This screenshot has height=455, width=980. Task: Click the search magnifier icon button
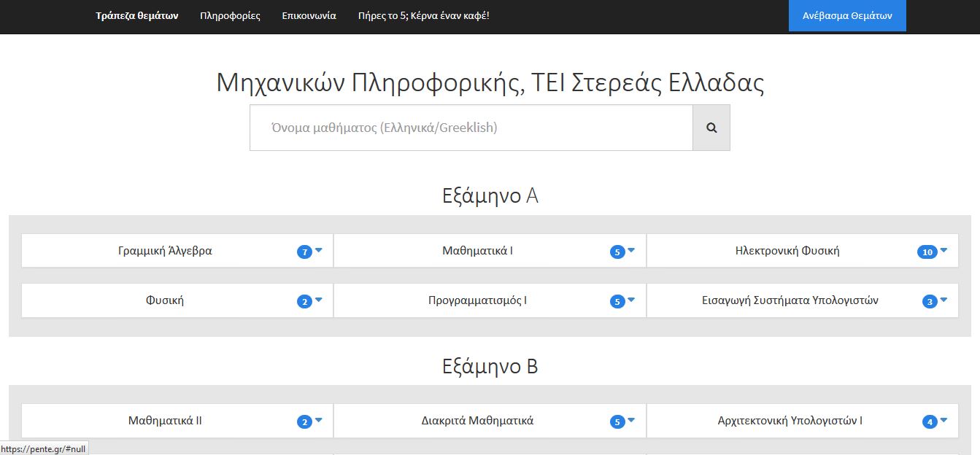click(x=711, y=128)
